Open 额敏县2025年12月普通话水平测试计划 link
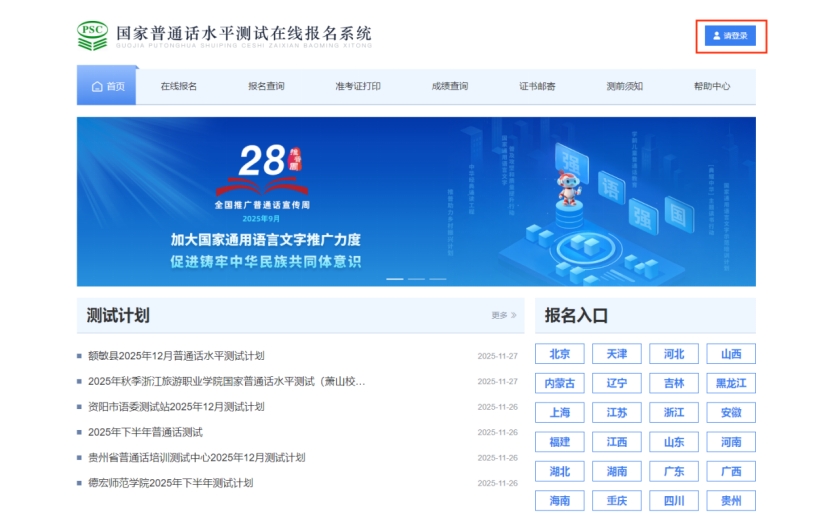 click(x=176, y=355)
